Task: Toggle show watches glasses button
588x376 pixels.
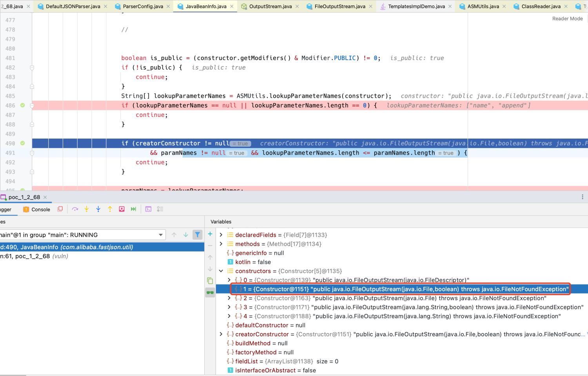Action: coord(210,292)
